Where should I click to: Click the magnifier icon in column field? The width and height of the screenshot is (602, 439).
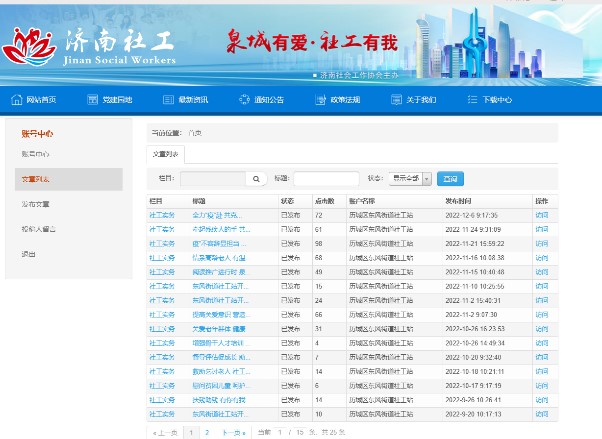click(x=256, y=179)
